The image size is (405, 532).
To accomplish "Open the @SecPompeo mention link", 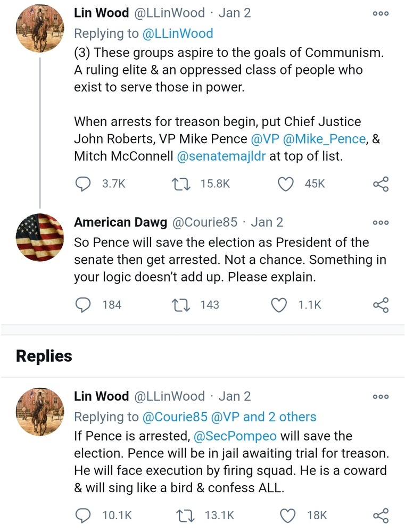I will pos(235,436).
